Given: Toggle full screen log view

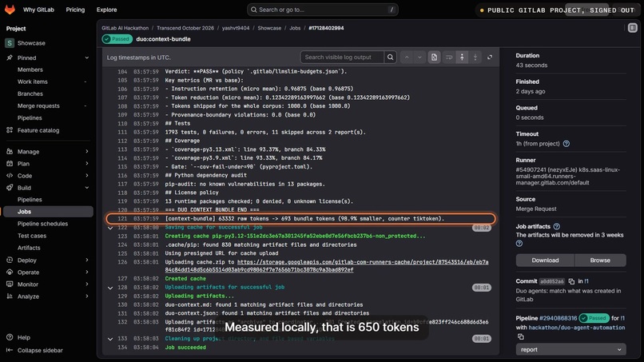Looking at the screenshot, I should (x=490, y=57).
